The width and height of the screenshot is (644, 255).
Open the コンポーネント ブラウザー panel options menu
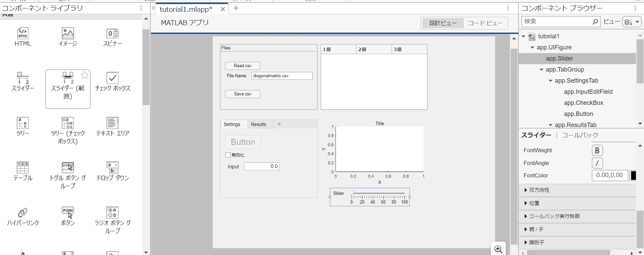point(635,8)
